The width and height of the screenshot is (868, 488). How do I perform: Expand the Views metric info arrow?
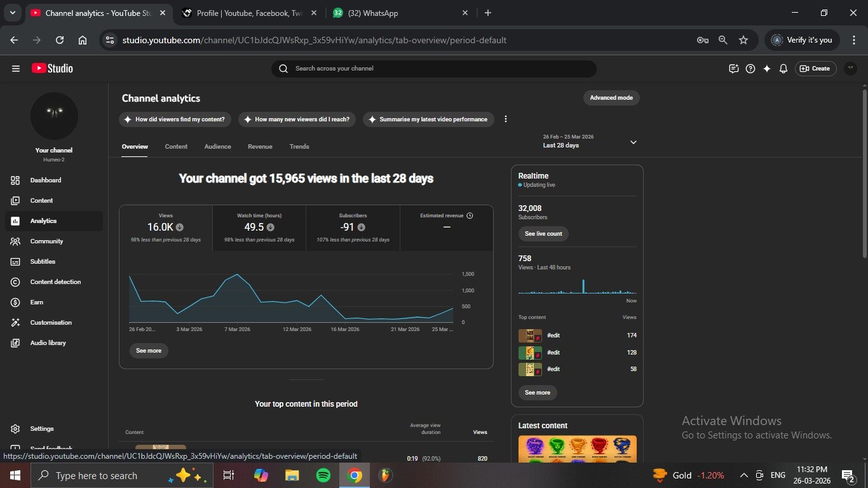coord(180,227)
